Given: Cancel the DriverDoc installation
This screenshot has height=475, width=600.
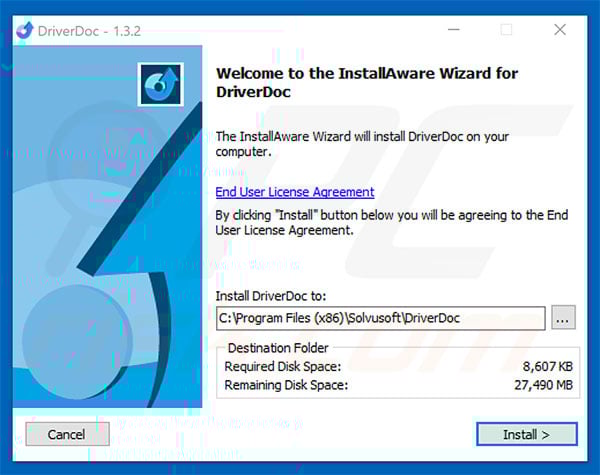Looking at the screenshot, I should 67,434.
